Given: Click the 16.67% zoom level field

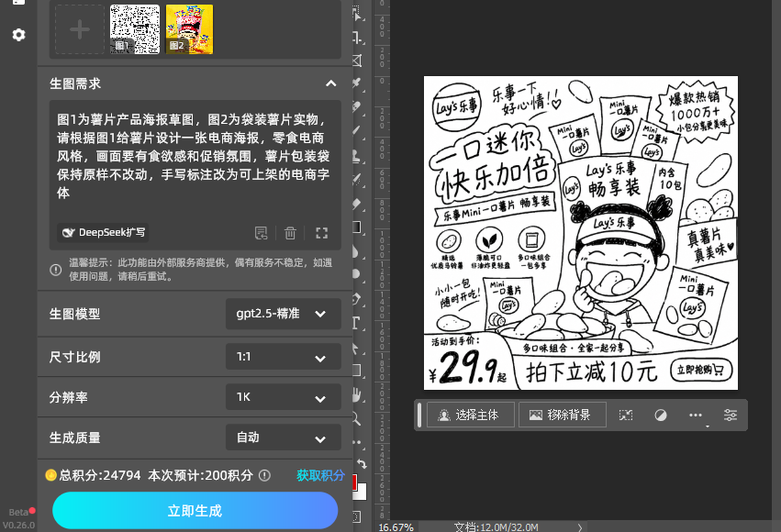Looking at the screenshot, I should 396,527.
